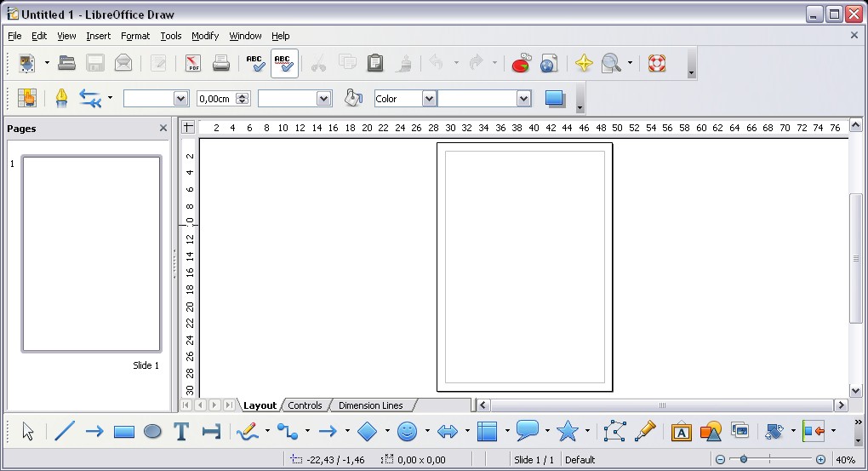Switch to the Dimension Lines tab
The width and height of the screenshot is (868, 471).
coord(370,405)
